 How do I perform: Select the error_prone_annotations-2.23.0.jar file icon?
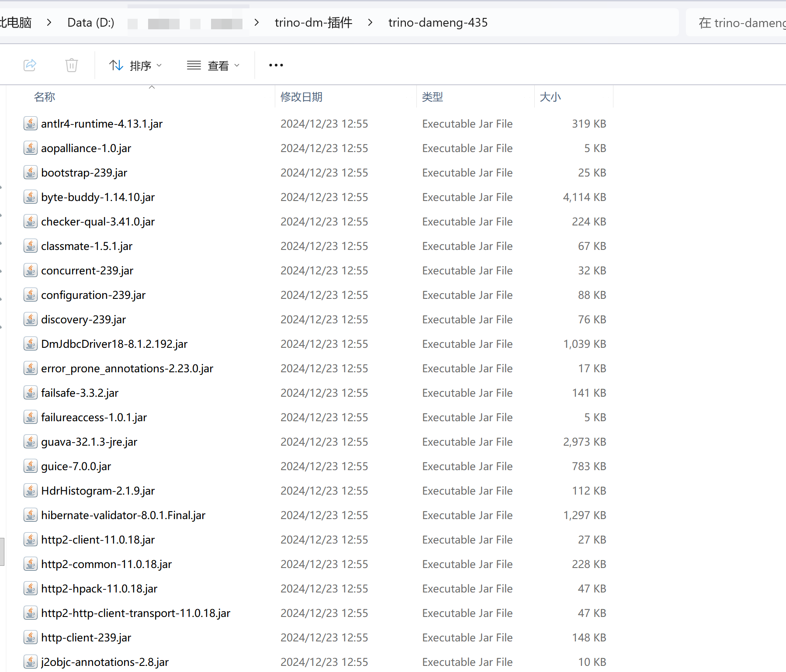(x=30, y=368)
